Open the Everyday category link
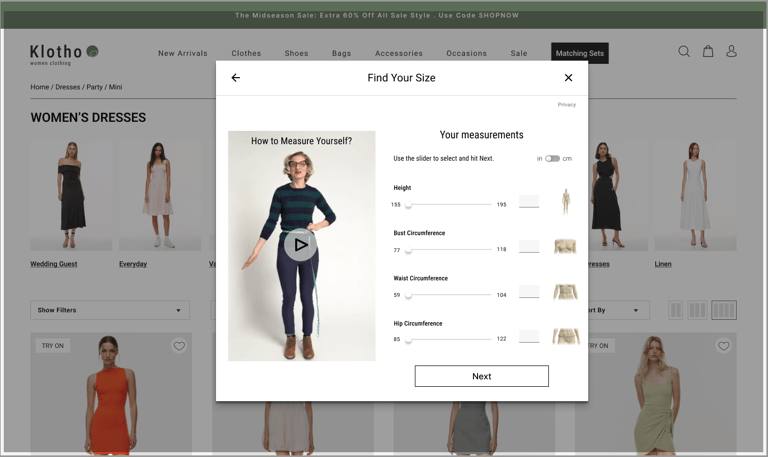Screen dimensions: 768x457 (x=133, y=264)
